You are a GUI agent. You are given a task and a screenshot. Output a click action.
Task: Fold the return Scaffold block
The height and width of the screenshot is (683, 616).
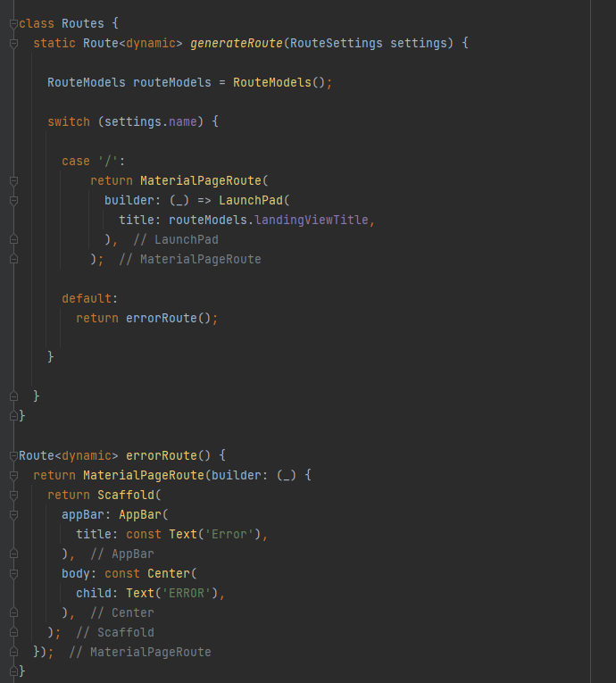tap(13, 495)
